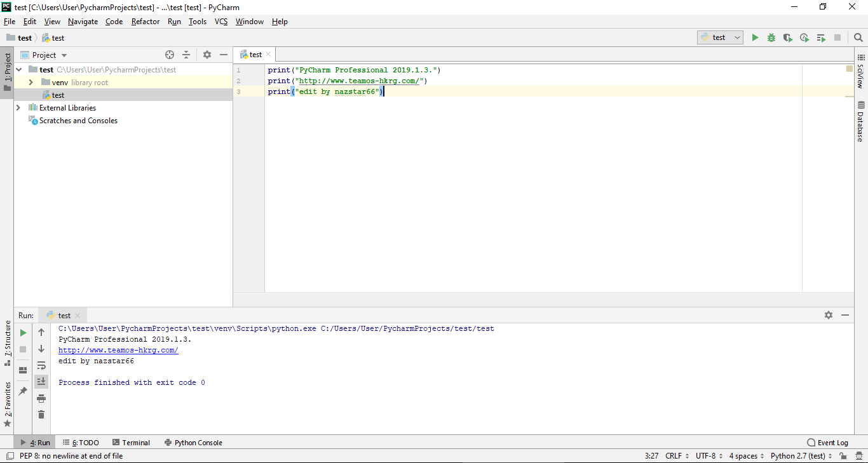The width and height of the screenshot is (868, 463).
Task: Change UTF-8 file encoding
Action: [709, 456]
